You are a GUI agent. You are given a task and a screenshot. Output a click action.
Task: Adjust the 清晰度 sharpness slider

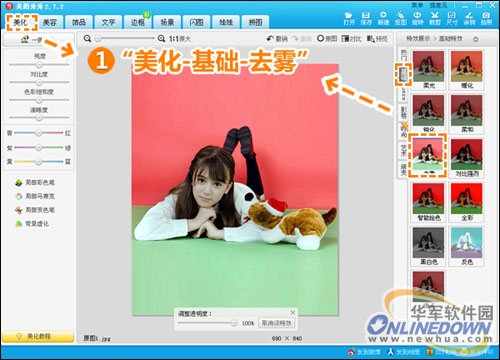(x=39, y=118)
